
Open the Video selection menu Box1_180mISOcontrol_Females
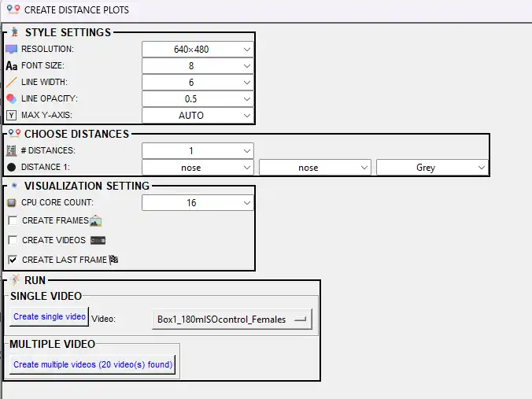232,320
